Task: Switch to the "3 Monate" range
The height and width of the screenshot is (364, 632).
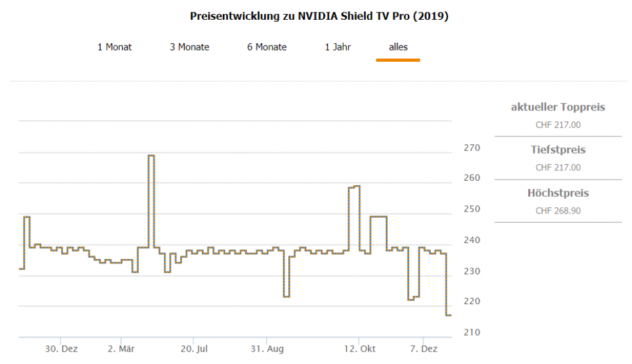Action: point(189,47)
